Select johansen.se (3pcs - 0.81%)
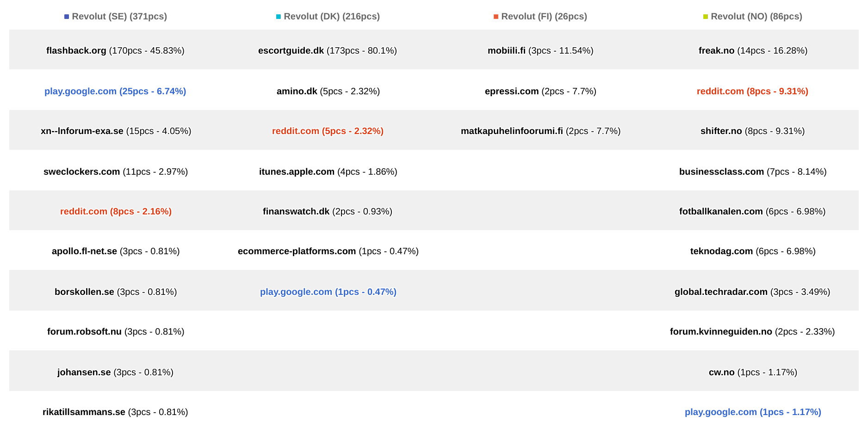Screen dimensions: 868x440 click(115, 373)
